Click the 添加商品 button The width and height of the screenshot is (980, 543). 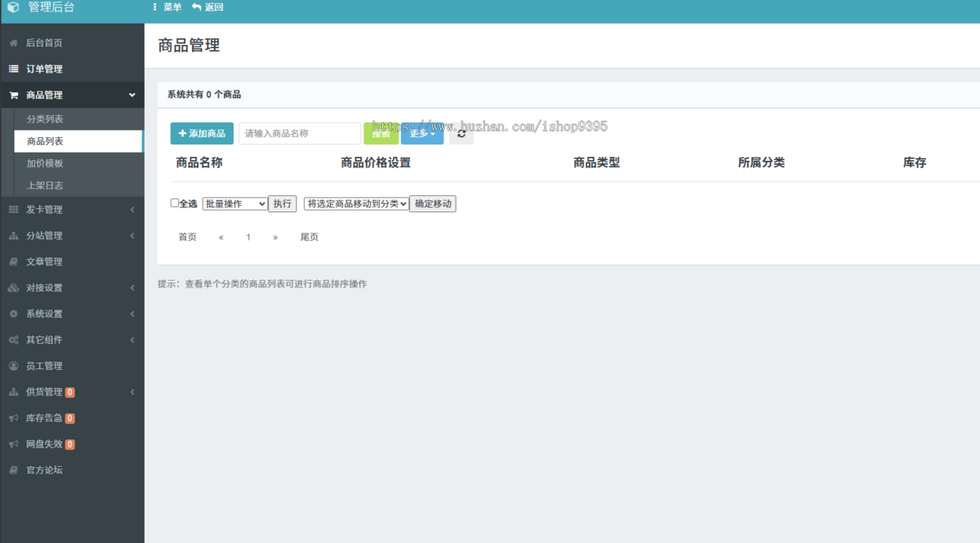click(x=202, y=133)
